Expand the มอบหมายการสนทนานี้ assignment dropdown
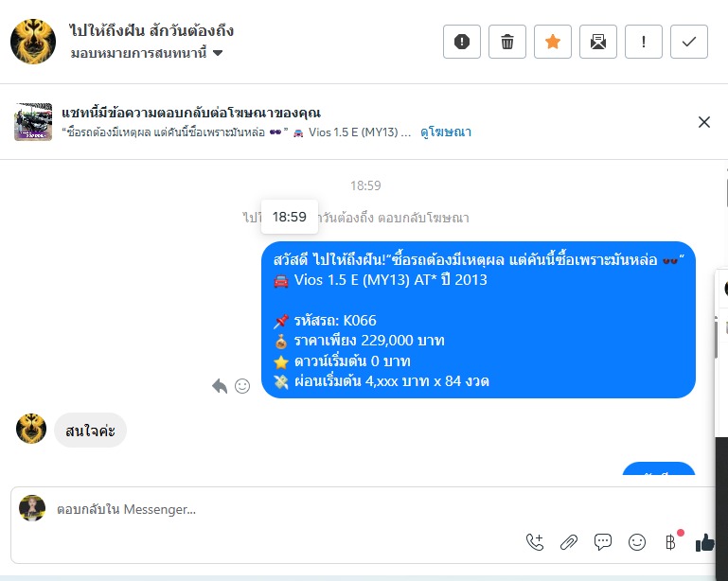The image size is (728, 581). [x=147, y=53]
